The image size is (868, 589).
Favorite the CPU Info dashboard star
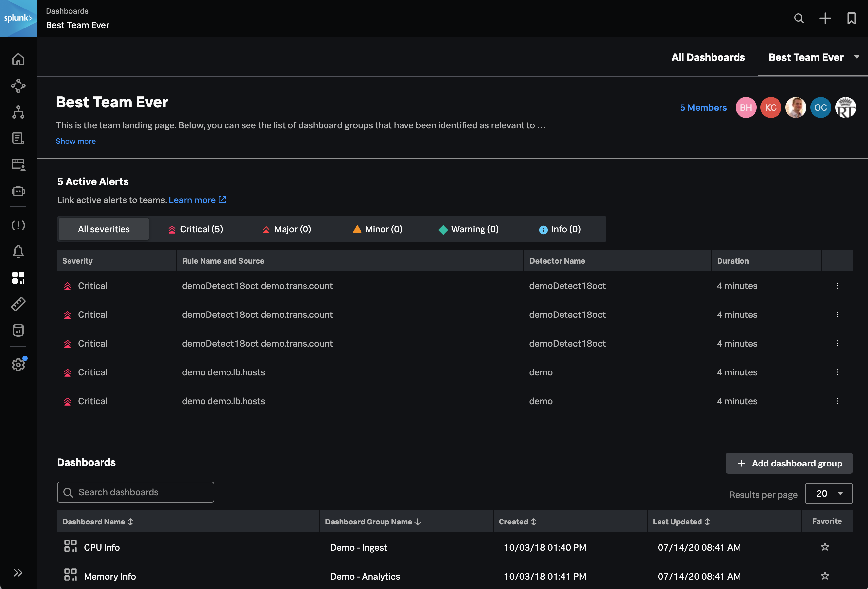click(825, 547)
